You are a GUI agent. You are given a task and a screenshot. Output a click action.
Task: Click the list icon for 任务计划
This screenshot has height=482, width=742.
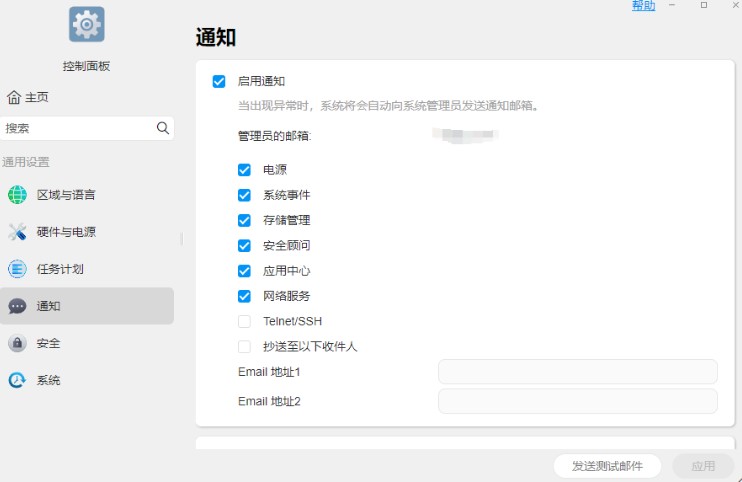point(18,269)
